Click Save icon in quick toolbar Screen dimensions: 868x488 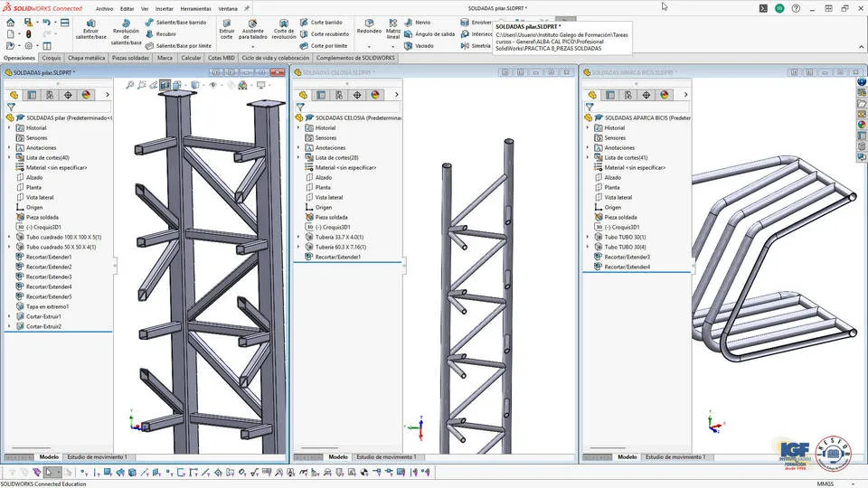(x=28, y=22)
